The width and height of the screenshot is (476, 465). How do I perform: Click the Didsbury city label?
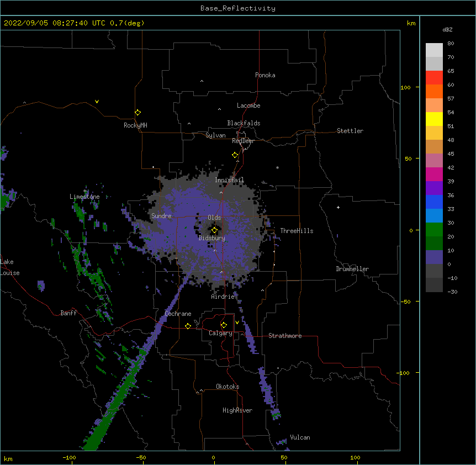(x=211, y=238)
